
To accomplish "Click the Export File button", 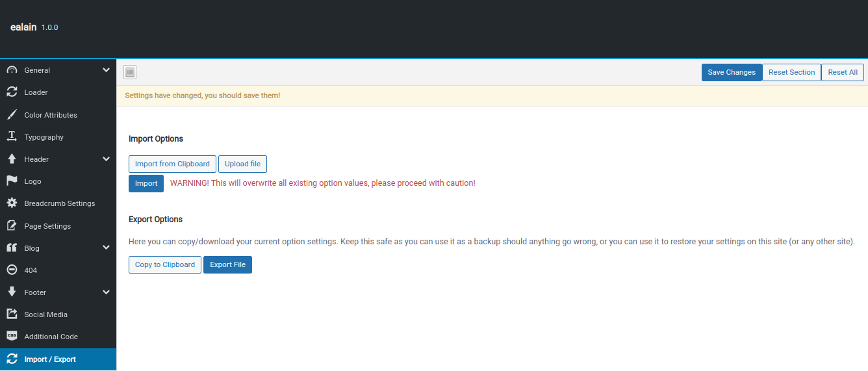I will point(227,264).
